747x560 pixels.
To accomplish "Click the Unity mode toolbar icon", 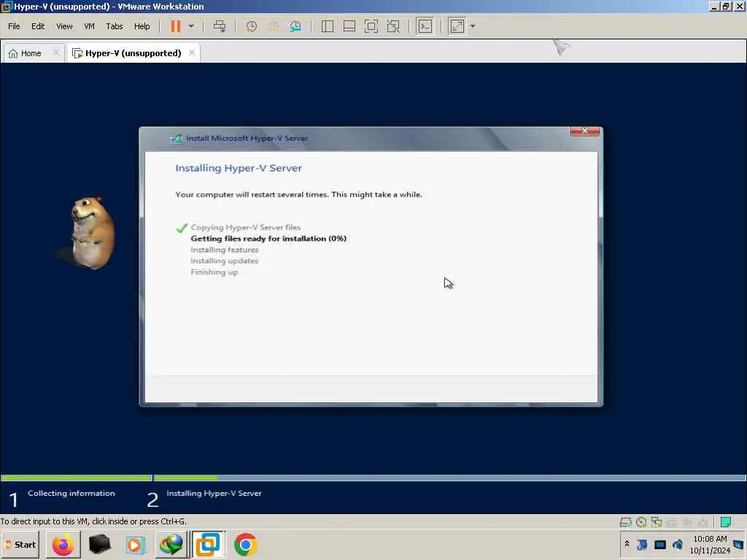I will (393, 26).
